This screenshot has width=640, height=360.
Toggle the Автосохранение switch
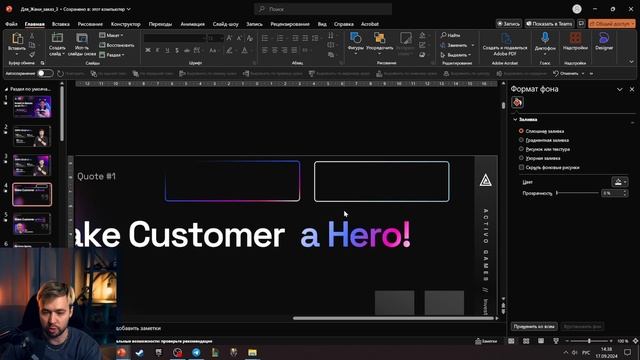45,73
